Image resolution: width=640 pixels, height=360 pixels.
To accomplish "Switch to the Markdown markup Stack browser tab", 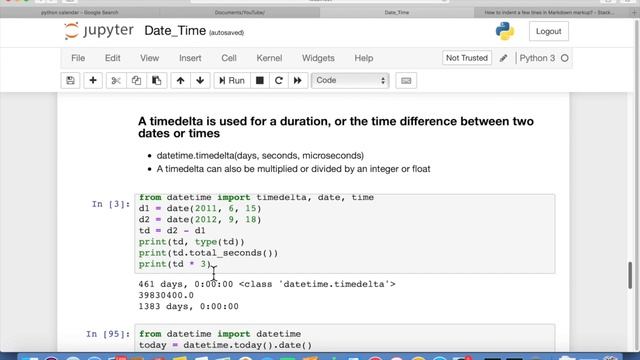I will coord(549,13).
